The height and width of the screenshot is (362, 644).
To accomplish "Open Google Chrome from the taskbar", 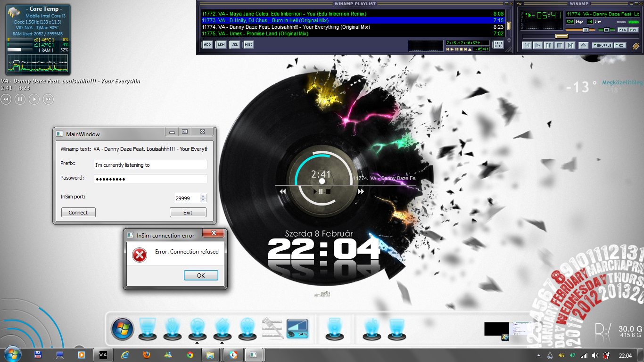I will tap(190, 354).
